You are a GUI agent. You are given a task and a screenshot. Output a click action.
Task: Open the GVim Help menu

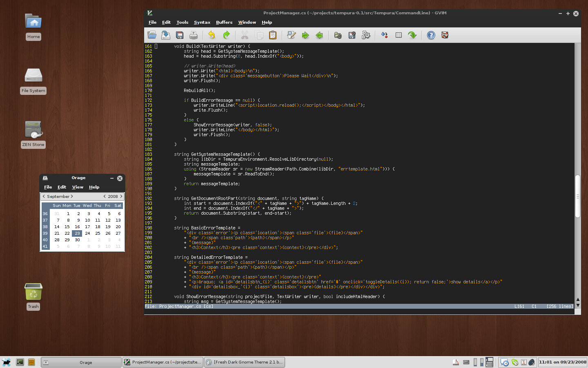[267, 22]
